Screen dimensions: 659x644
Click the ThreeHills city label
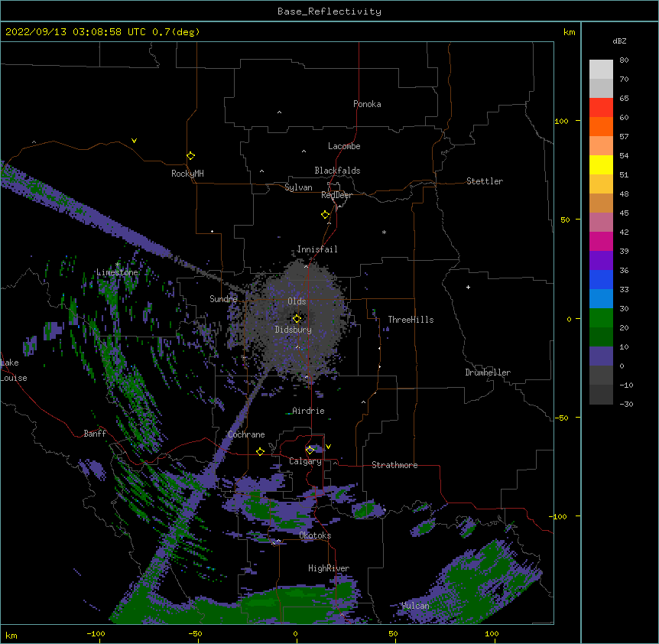point(411,320)
